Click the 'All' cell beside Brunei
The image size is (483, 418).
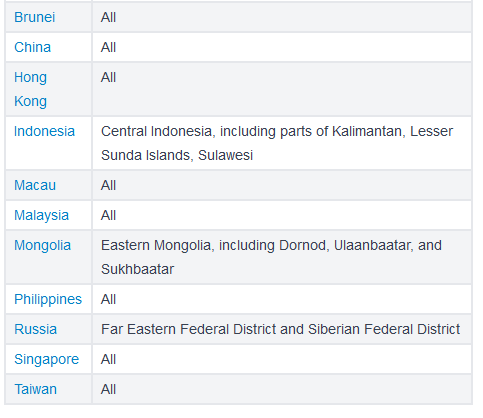[x=282, y=17]
